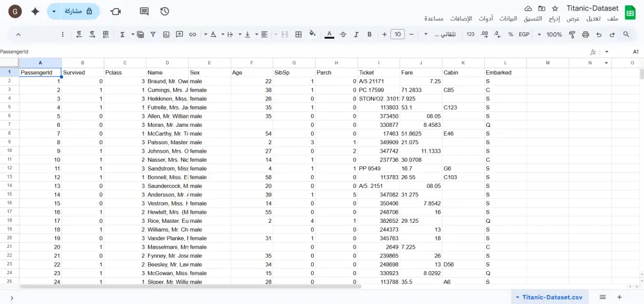Click the font size field showing 10
This screenshot has height=304, width=644.
tap(397, 35)
